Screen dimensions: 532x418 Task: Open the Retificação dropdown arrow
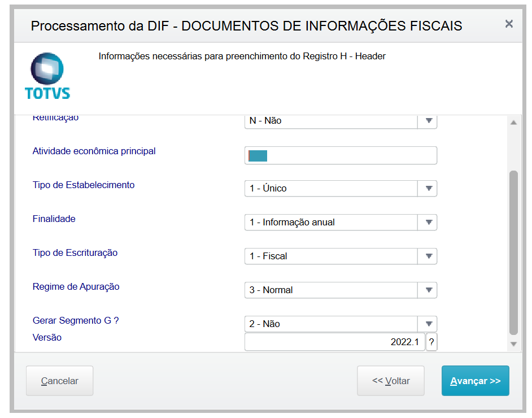[x=428, y=120]
